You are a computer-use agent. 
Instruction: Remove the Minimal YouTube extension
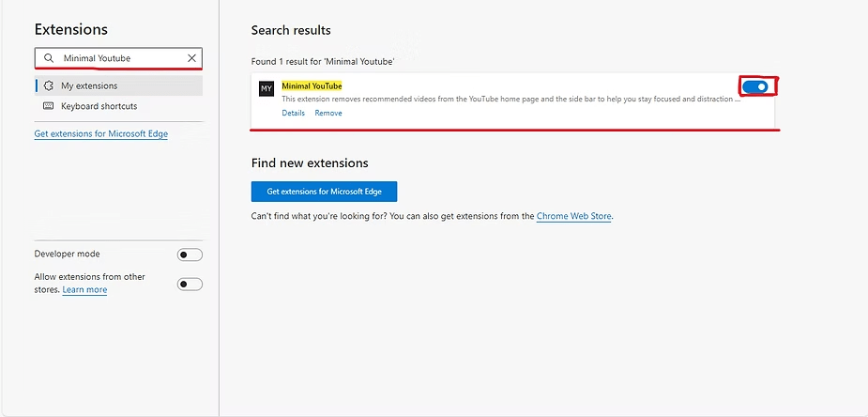click(328, 113)
